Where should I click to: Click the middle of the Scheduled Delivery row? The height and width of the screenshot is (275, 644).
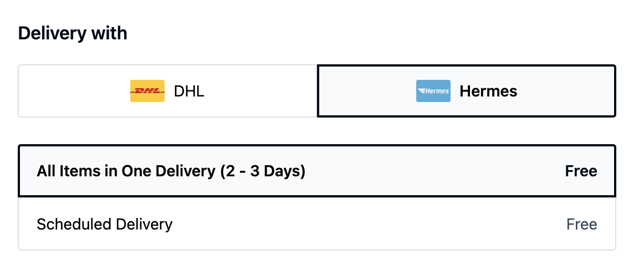point(360,225)
